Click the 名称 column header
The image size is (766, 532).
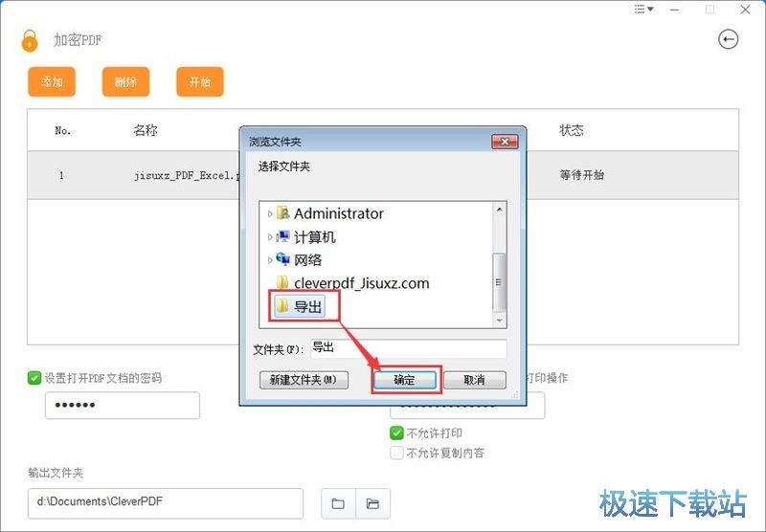click(146, 130)
